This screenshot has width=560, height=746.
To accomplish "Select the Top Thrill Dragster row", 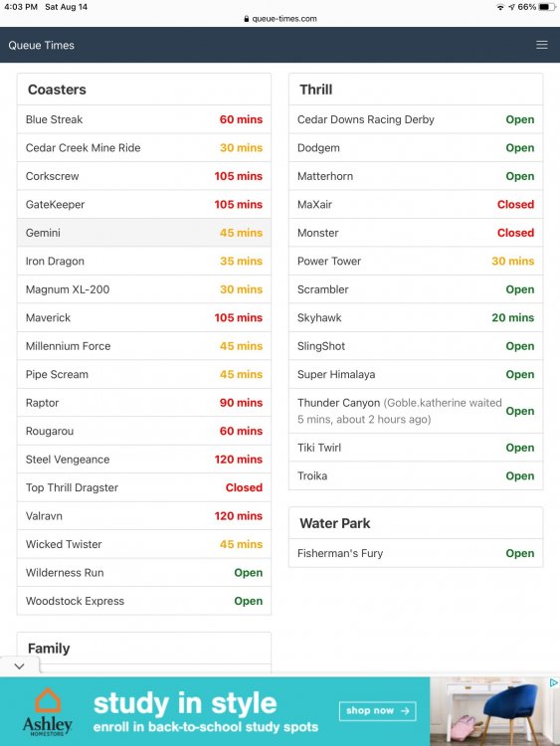I will click(144, 487).
